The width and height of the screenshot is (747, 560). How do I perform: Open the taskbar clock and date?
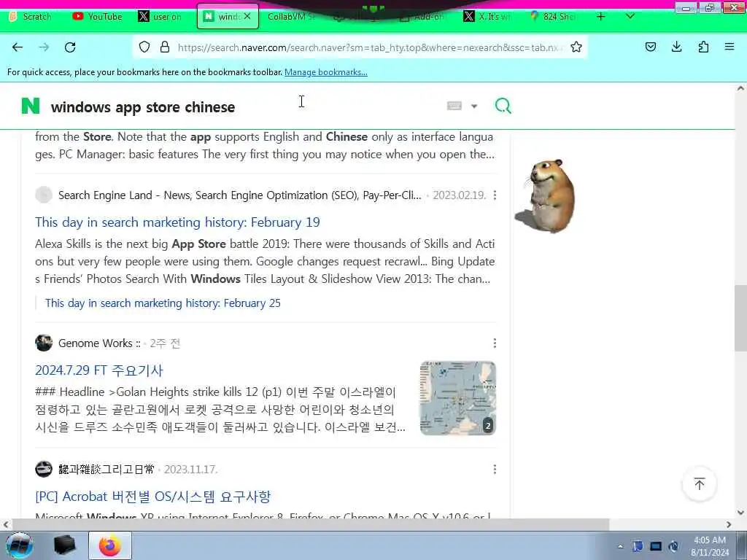(x=710, y=546)
